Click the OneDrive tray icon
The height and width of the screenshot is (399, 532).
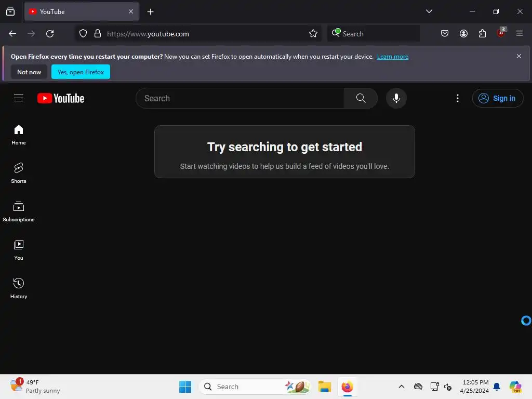[x=418, y=387]
